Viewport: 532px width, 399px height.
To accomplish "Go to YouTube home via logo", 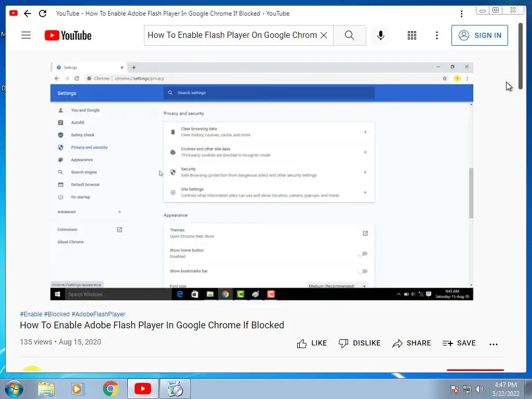I will pos(68,35).
